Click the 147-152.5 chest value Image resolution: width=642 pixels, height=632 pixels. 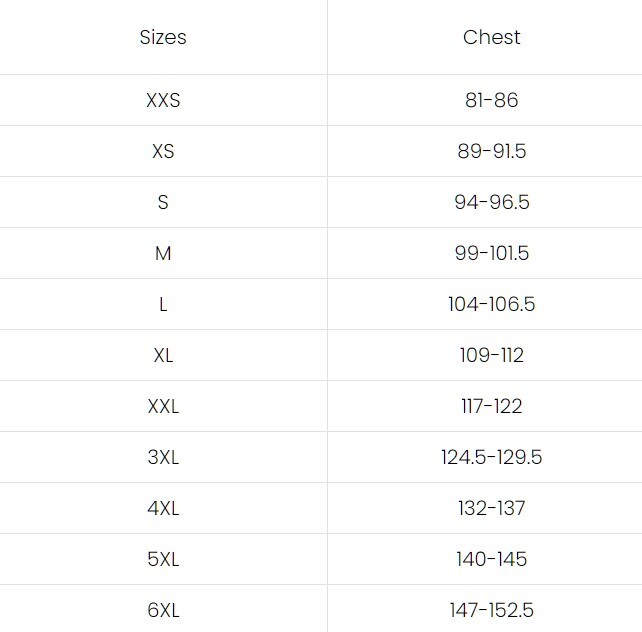click(491, 610)
